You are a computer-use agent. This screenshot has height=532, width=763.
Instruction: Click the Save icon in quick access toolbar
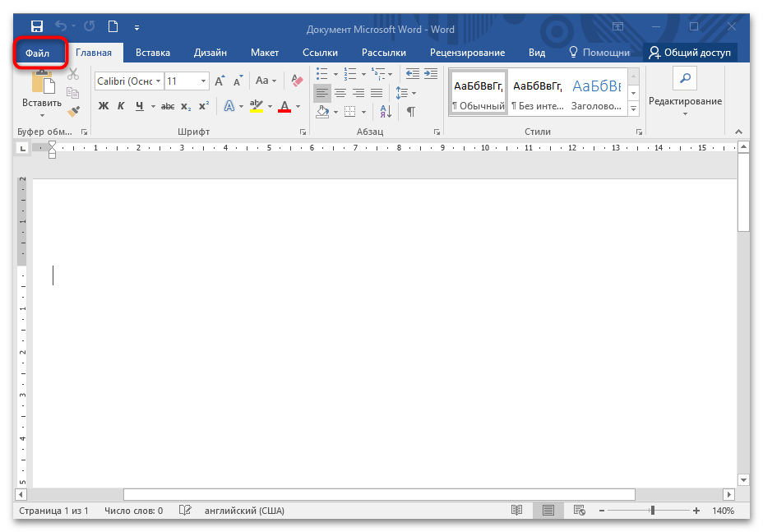point(37,29)
